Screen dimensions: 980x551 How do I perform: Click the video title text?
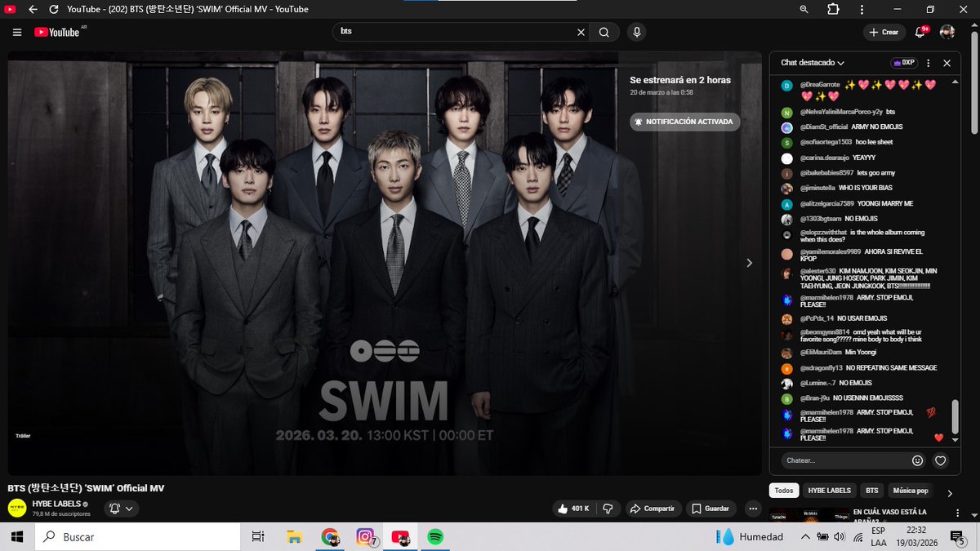pos(86,487)
